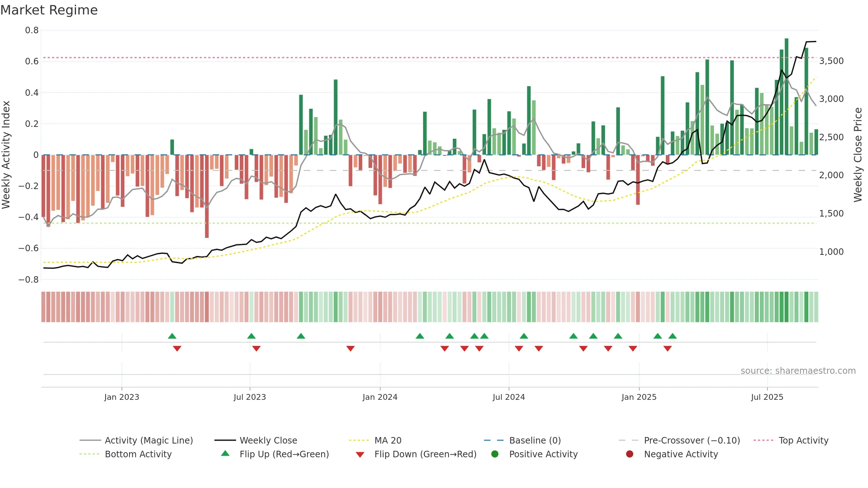This screenshot has width=868, height=488.
Task: Click the dark red Negative Activity circle icon
Action: point(630,454)
